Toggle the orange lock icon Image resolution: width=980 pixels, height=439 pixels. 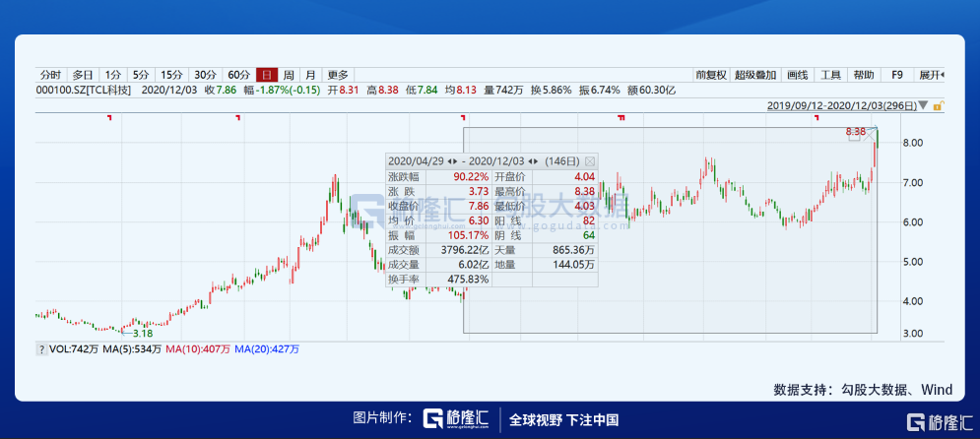(x=938, y=106)
